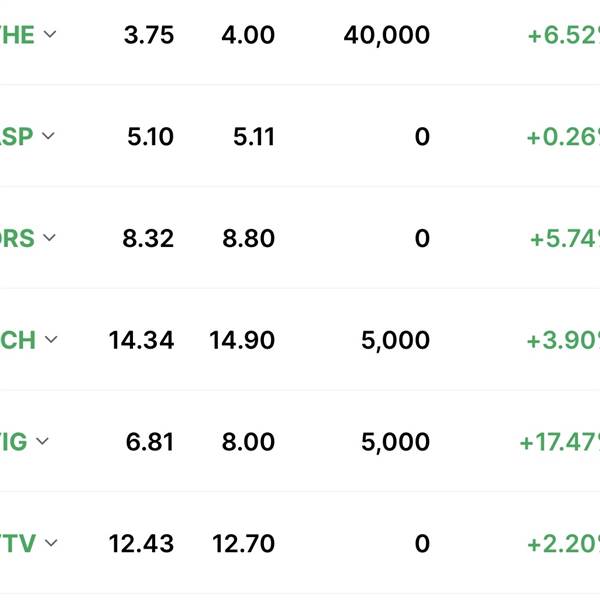Select the 8.80 price cell

click(248, 238)
